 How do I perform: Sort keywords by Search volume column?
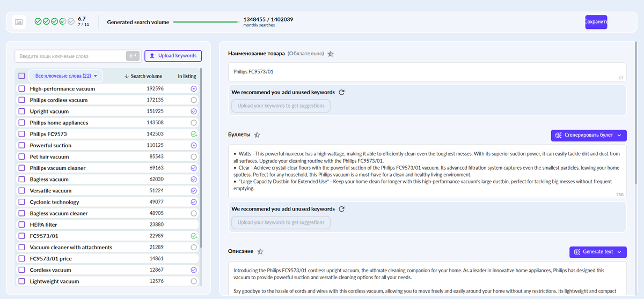pos(143,76)
